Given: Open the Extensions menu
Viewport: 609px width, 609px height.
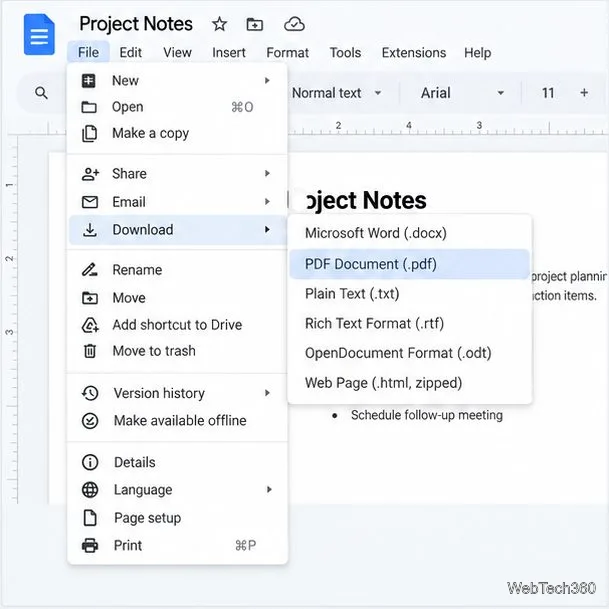Looking at the screenshot, I should 414,52.
